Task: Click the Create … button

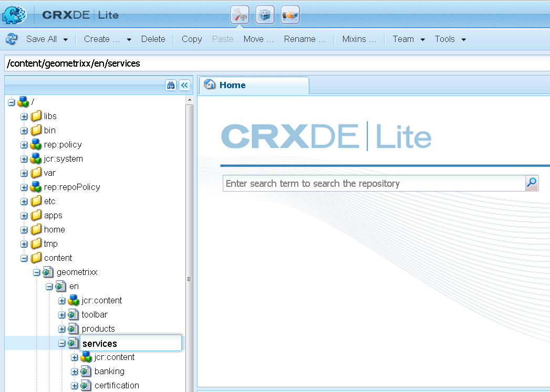Action: coord(102,39)
